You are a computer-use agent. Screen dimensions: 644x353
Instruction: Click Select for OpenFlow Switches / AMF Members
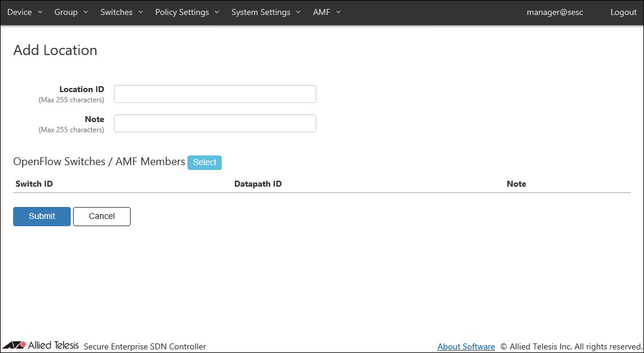204,162
